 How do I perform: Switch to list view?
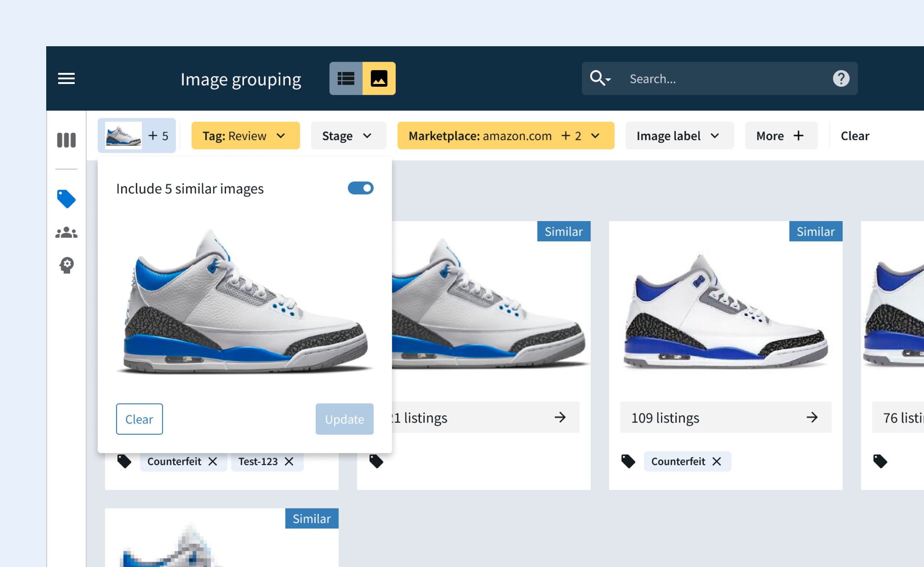[x=346, y=79]
